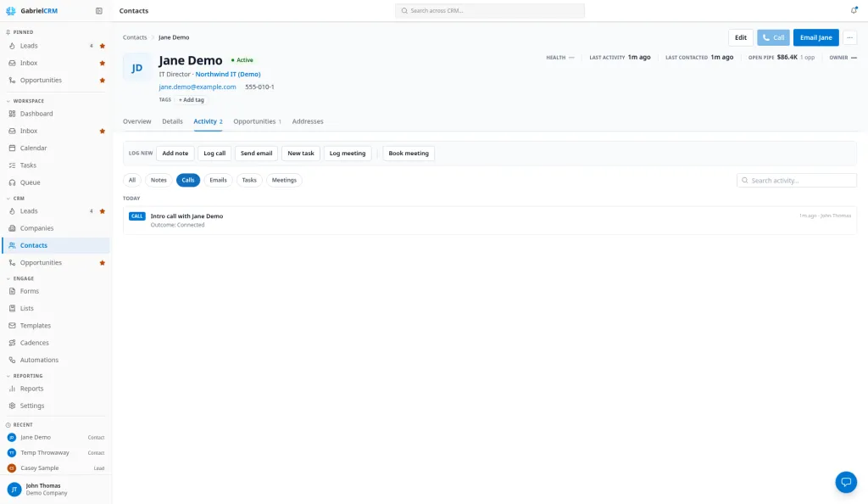The image size is (868, 504).
Task: Click Book meeting button
Action: coord(409,154)
